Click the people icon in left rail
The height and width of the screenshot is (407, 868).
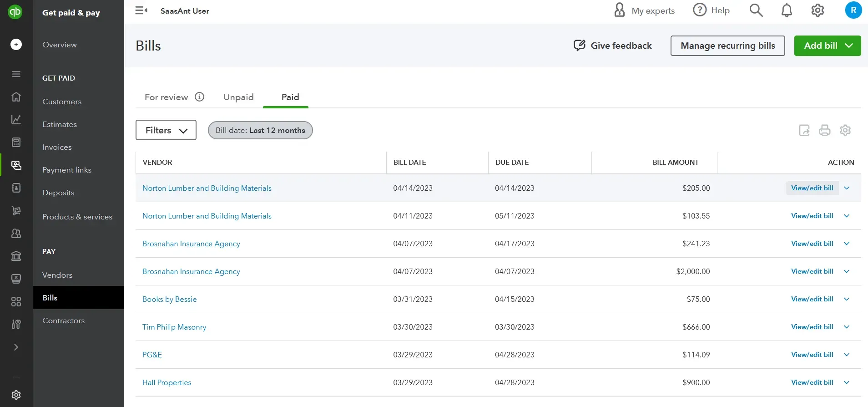[x=16, y=233]
